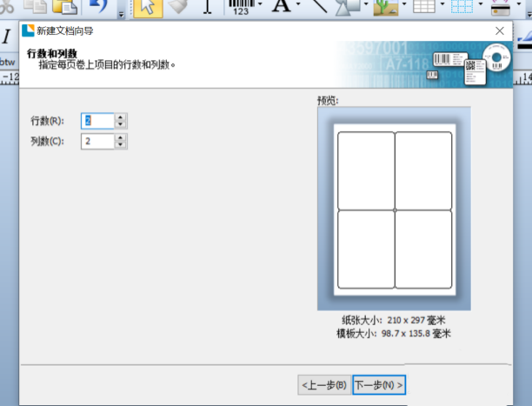Expand the layout grid dropdown arrow
Screen dimensions: 532x406
[481, 4]
